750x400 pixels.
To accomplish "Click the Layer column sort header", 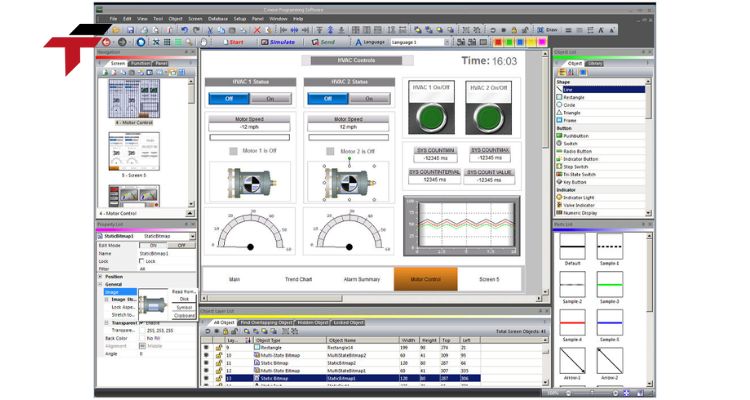I will tap(238, 340).
